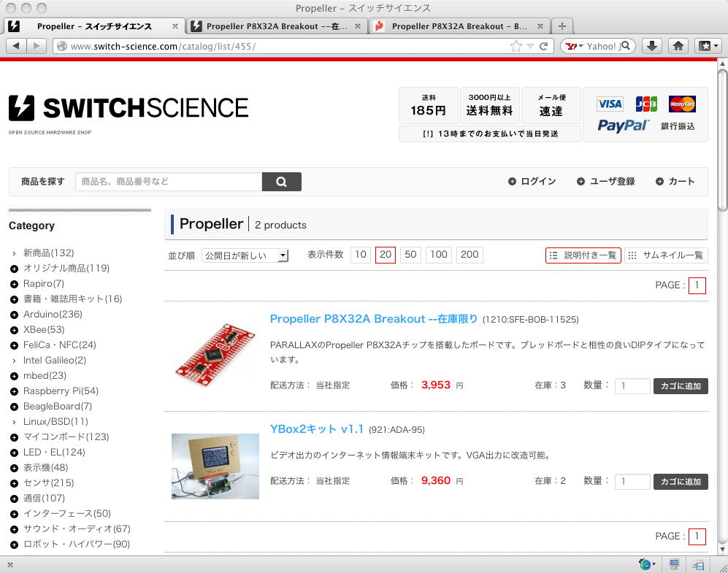Screen dimensions: 728x573
Task: Bookmark page with the star icon
Action: click(516, 46)
